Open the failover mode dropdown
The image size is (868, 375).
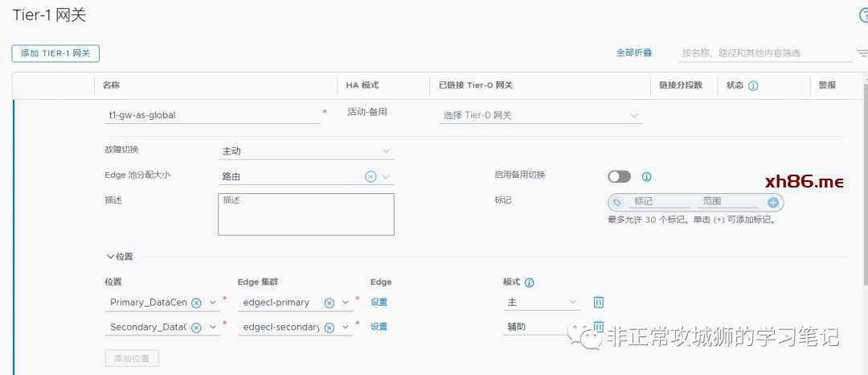306,151
